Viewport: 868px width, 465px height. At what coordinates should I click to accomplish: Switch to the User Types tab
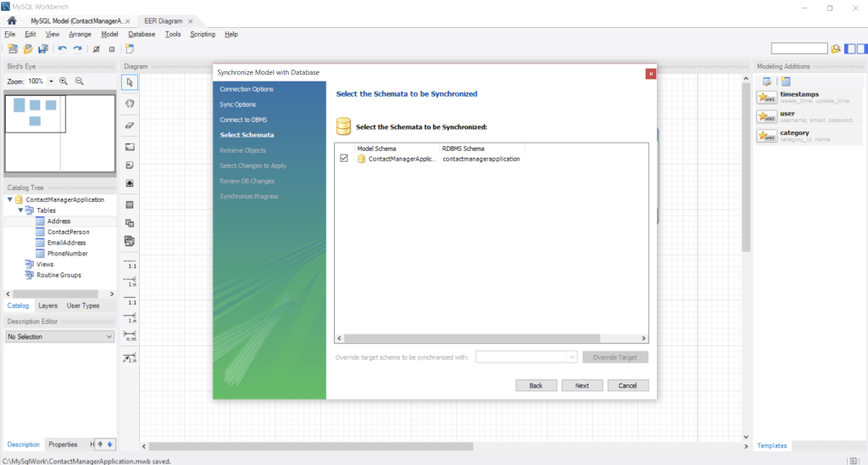[x=83, y=306]
